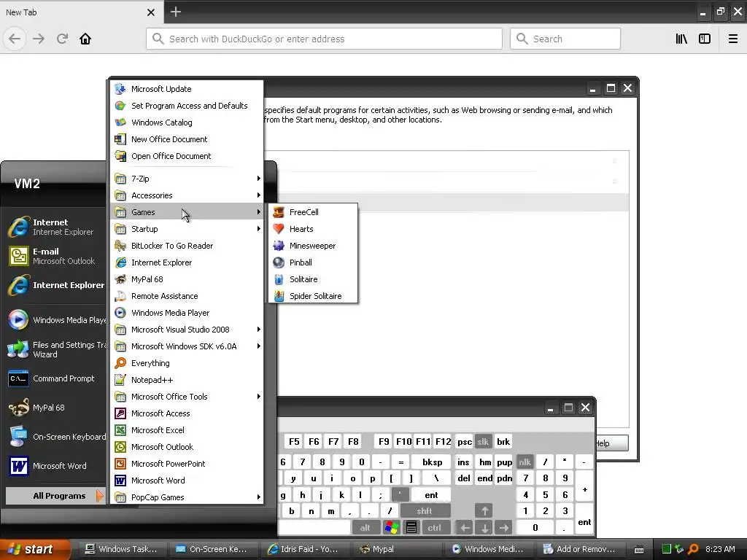Launch Pinball from the Games list
This screenshot has width=747, height=560.
[x=313, y=262]
